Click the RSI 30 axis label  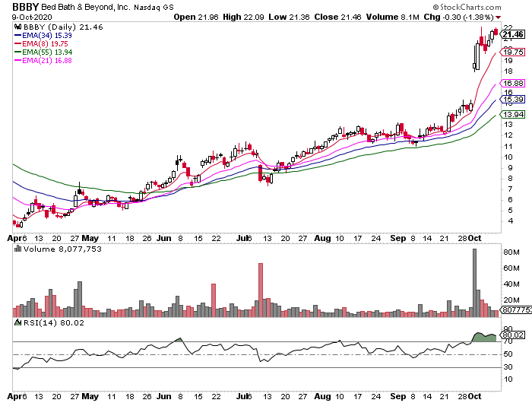point(508,367)
